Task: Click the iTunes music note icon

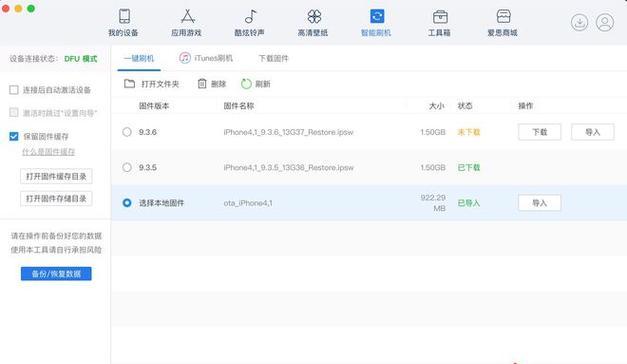Action: tap(185, 58)
